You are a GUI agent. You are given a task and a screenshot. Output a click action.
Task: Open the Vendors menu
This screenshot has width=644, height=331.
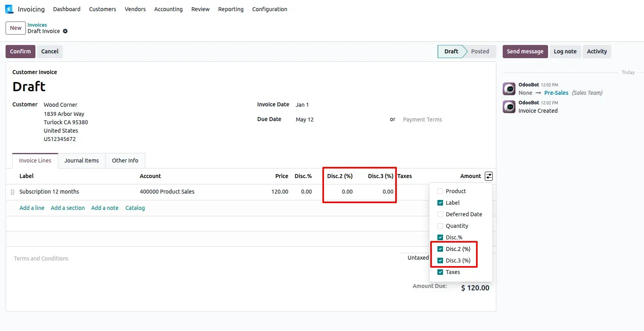coord(135,9)
